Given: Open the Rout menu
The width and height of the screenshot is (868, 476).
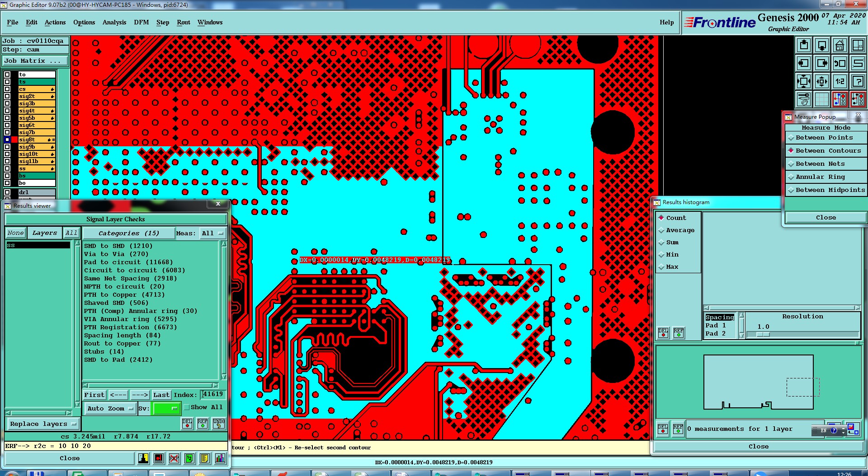Looking at the screenshot, I should coord(184,22).
